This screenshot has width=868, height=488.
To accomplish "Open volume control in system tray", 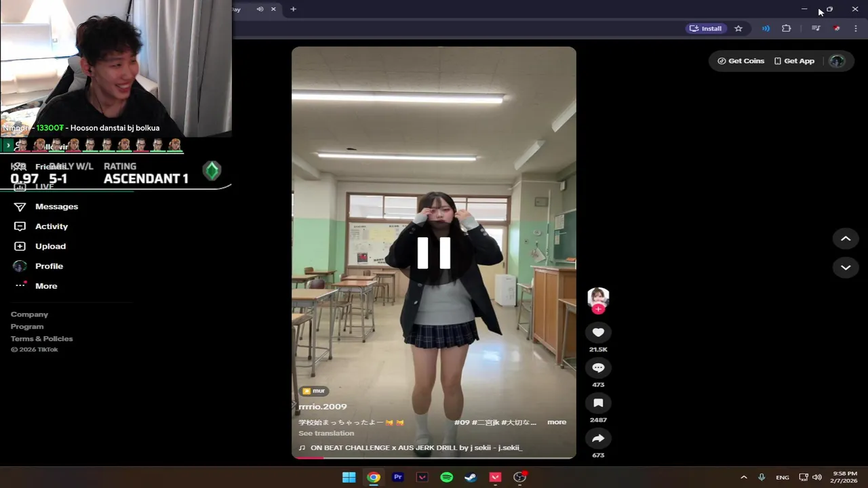I will pos(817,477).
